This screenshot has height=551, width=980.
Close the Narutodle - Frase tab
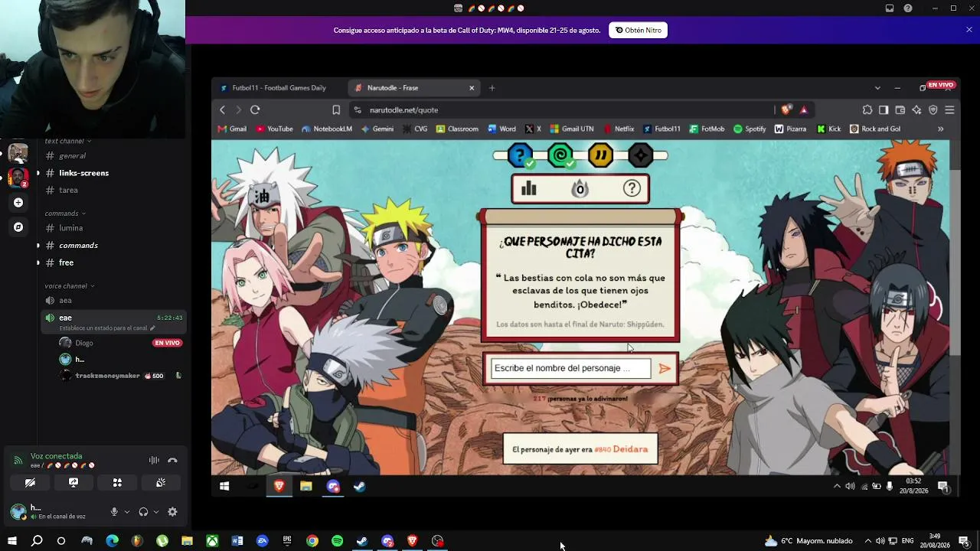[x=472, y=88]
